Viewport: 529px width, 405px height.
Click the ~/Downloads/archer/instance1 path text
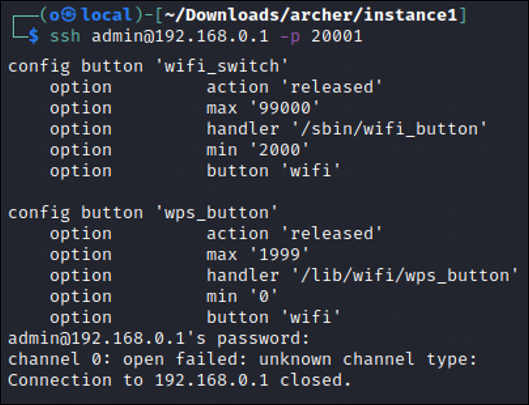pyautogui.click(x=311, y=15)
